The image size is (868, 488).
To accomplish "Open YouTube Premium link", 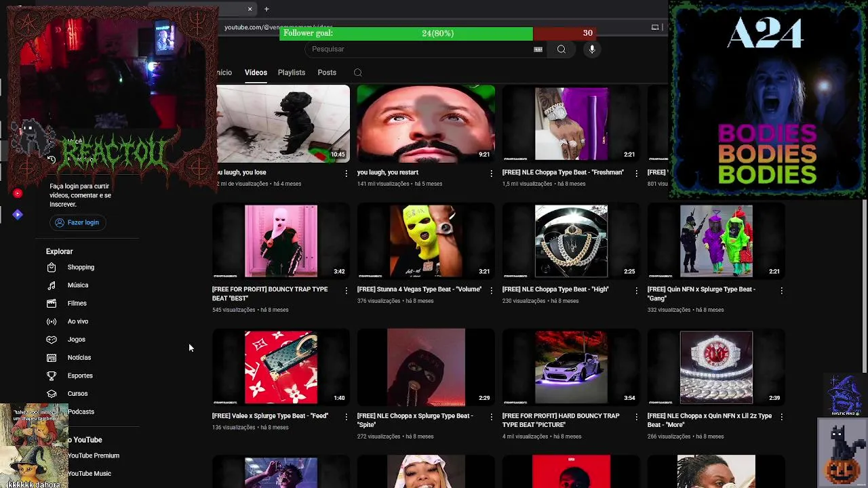I will tap(93, 455).
